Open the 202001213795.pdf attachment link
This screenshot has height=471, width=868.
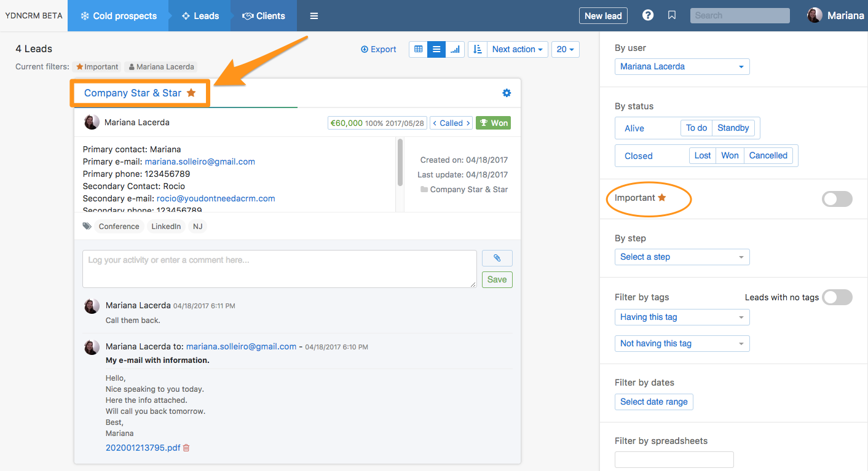(x=143, y=448)
